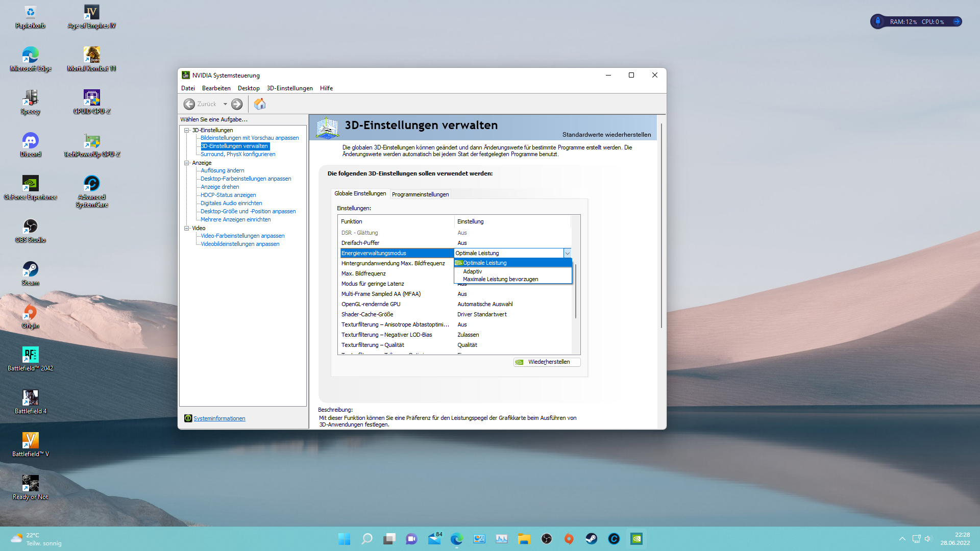
Task: Open Mortal Kombat 11 shortcut
Action: point(92,60)
